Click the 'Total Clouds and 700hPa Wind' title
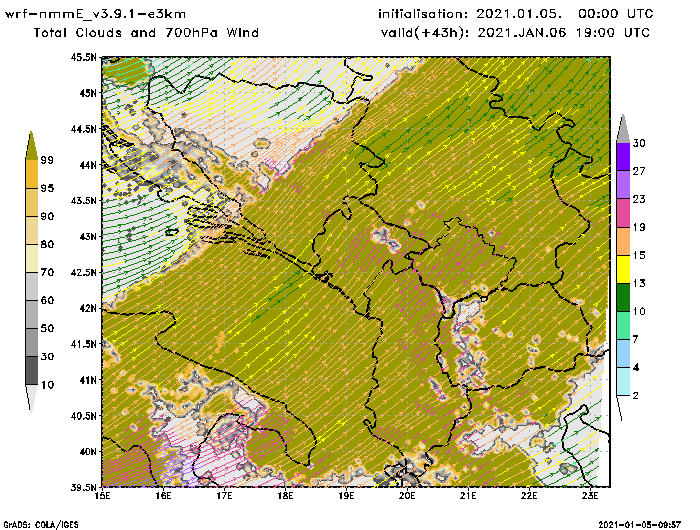Image resolution: width=700 pixels, height=530 pixels. (146, 33)
